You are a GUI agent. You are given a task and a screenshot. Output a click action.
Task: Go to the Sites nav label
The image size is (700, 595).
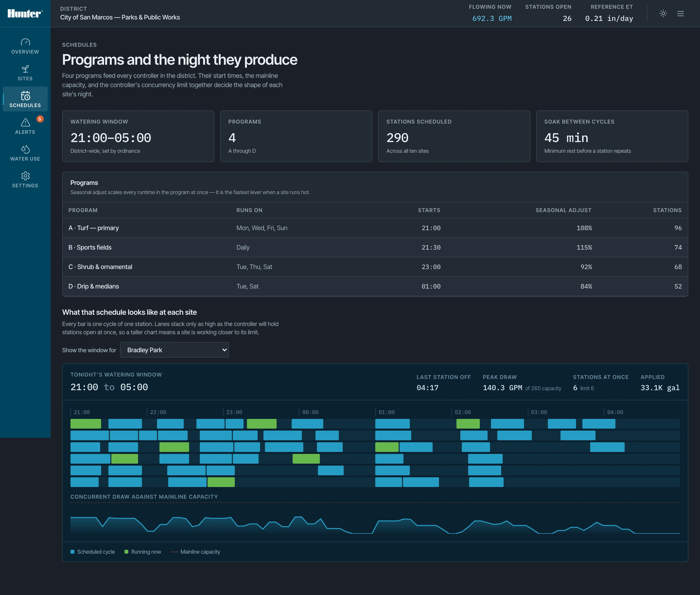pyautogui.click(x=25, y=78)
